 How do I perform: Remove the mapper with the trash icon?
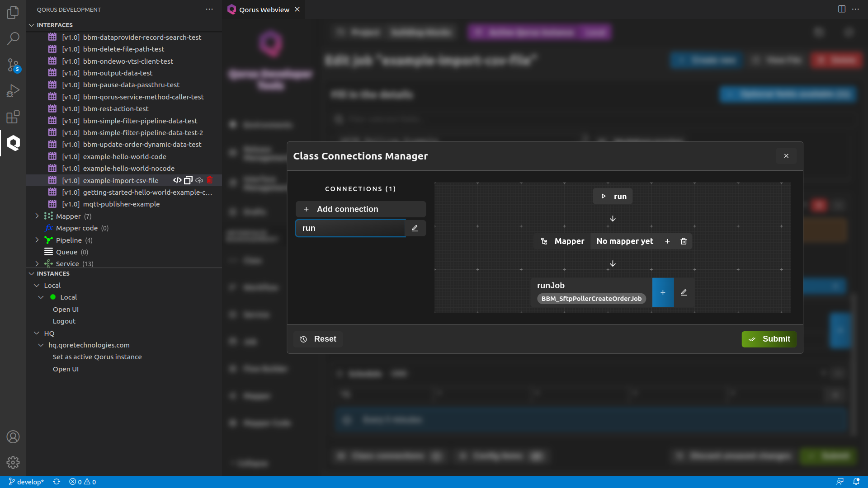coord(684,241)
